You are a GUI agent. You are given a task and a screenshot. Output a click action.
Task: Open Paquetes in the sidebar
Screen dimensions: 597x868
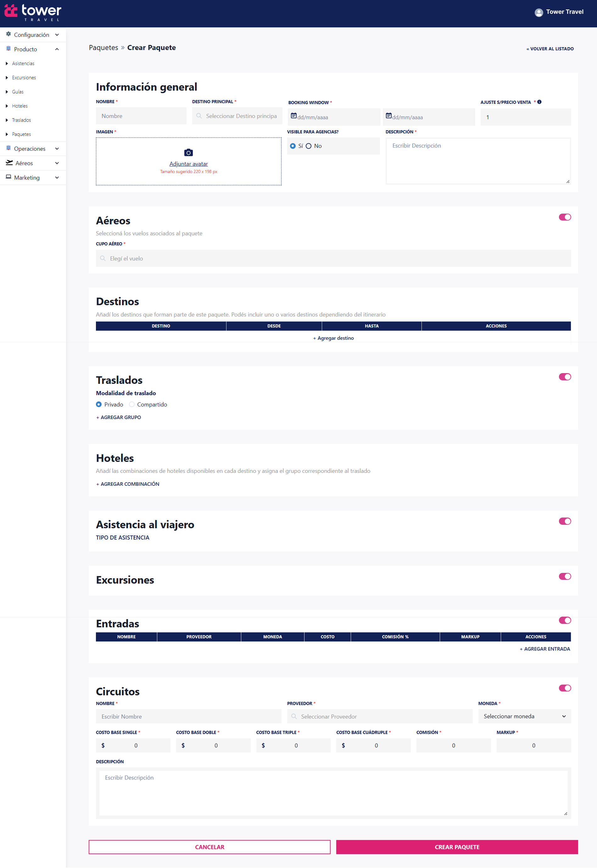pos(21,135)
